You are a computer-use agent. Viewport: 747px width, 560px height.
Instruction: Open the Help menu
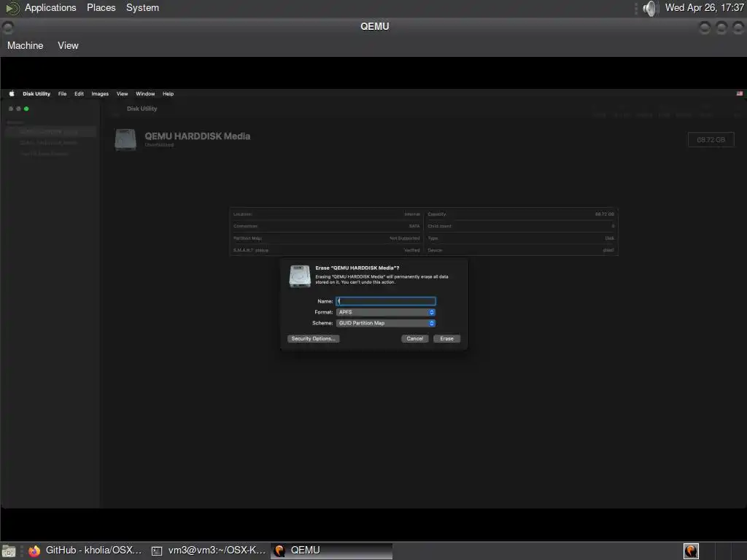tap(169, 94)
